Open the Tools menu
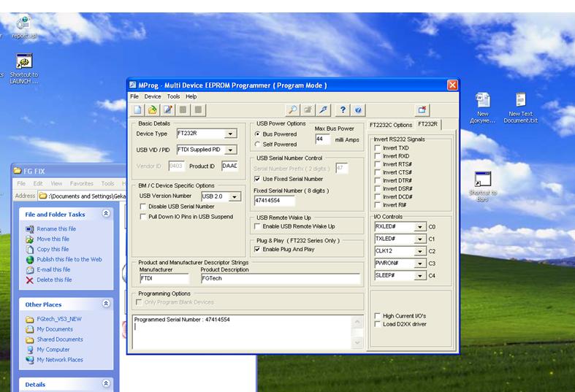Screen dimensions: 575x392 [x=173, y=96]
